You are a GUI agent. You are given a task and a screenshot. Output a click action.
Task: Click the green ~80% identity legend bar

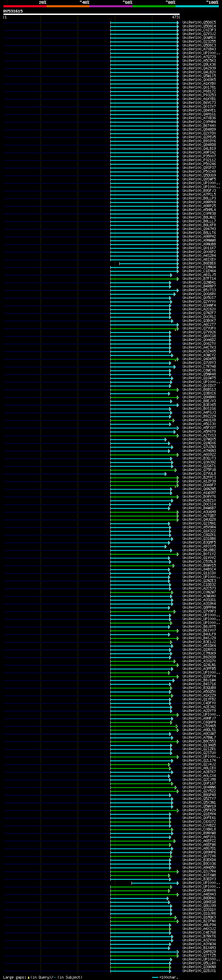click(x=154, y=6)
